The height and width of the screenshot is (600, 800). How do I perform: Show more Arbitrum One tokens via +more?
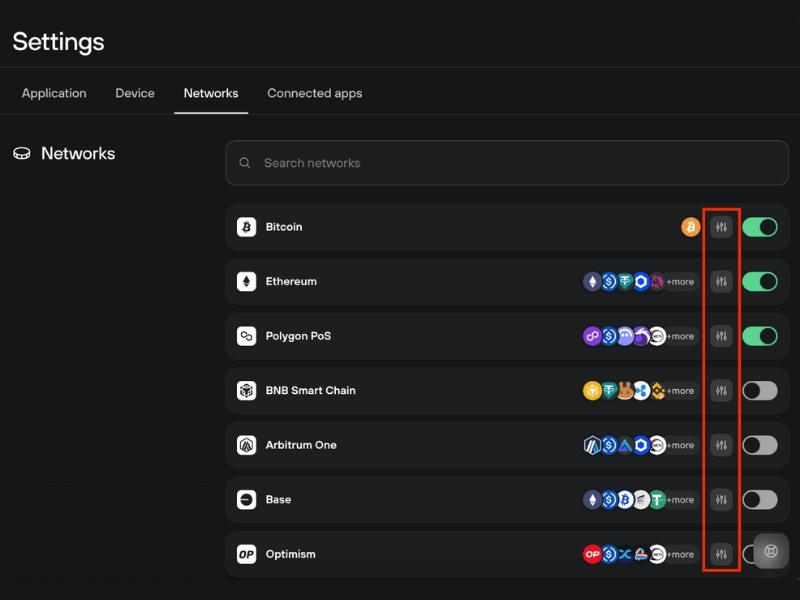(680, 445)
